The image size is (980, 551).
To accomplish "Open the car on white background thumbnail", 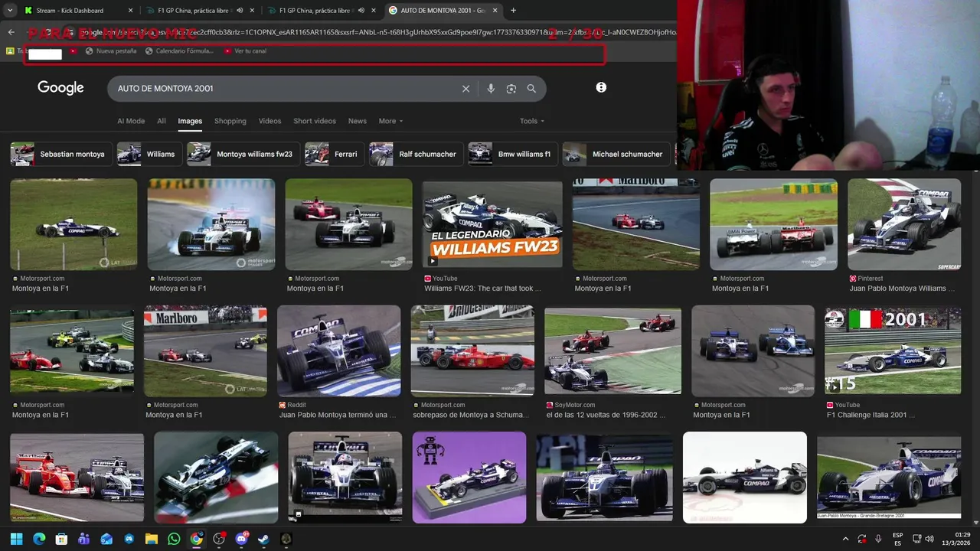I will [745, 478].
